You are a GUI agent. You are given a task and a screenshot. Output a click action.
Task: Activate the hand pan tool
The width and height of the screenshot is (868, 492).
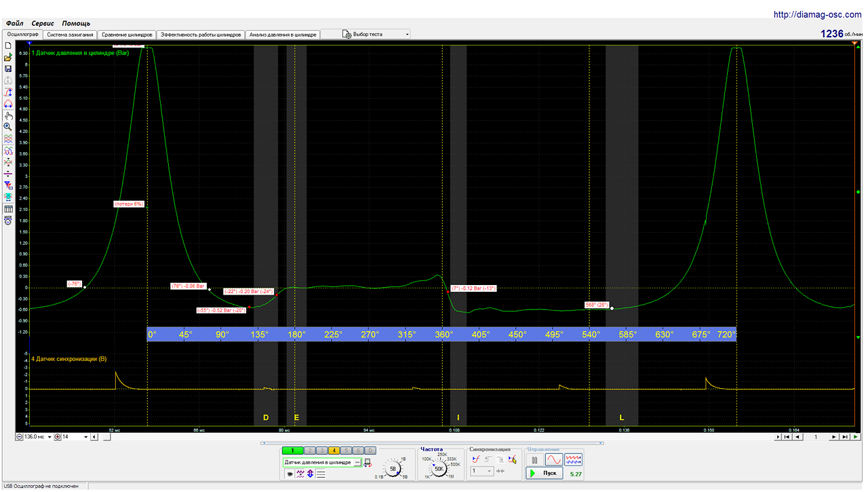8,115
